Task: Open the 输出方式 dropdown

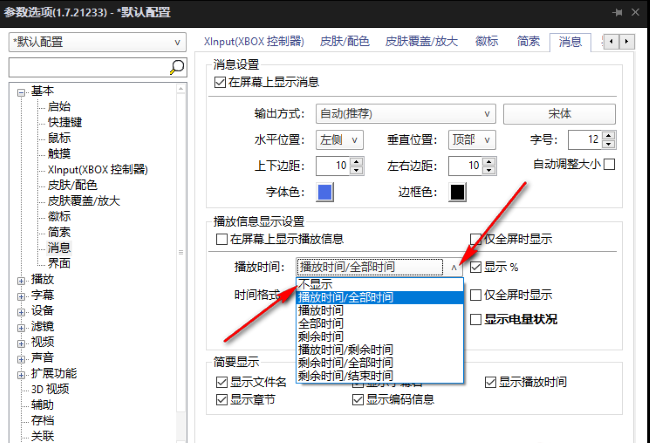Action: pos(404,113)
